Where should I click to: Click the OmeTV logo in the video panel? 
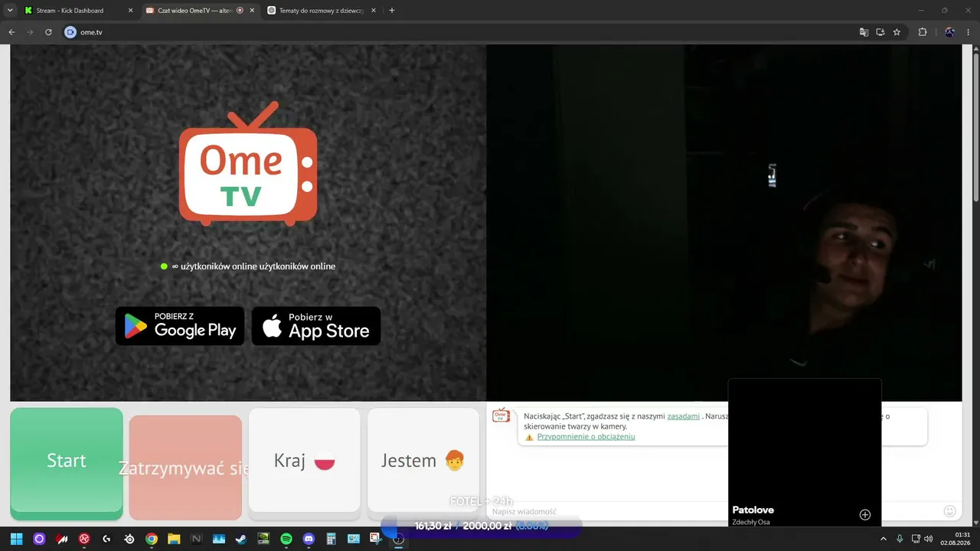(248, 164)
